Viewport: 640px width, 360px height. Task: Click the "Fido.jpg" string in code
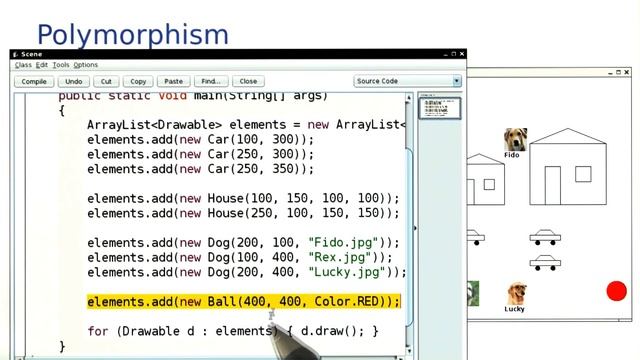[x=344, y=243]
